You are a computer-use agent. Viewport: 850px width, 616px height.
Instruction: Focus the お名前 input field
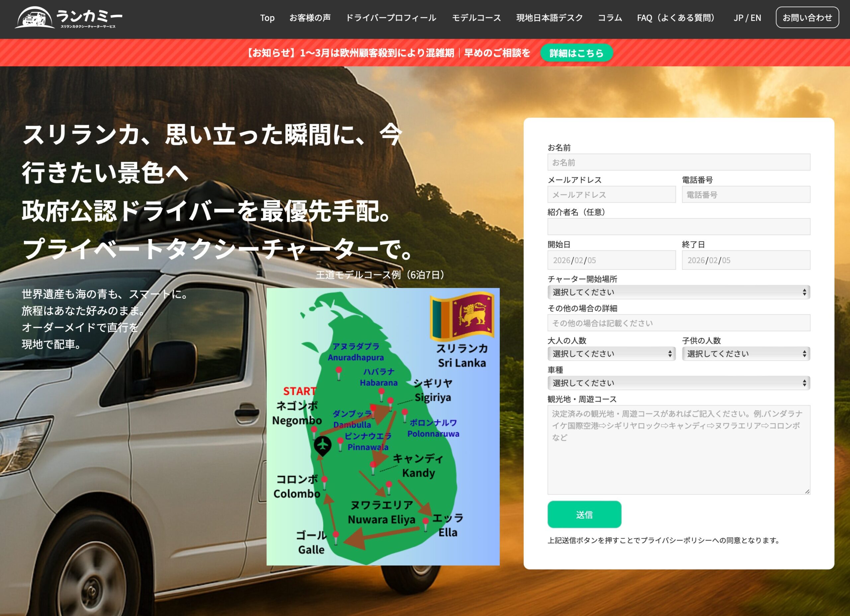[678, 162]
